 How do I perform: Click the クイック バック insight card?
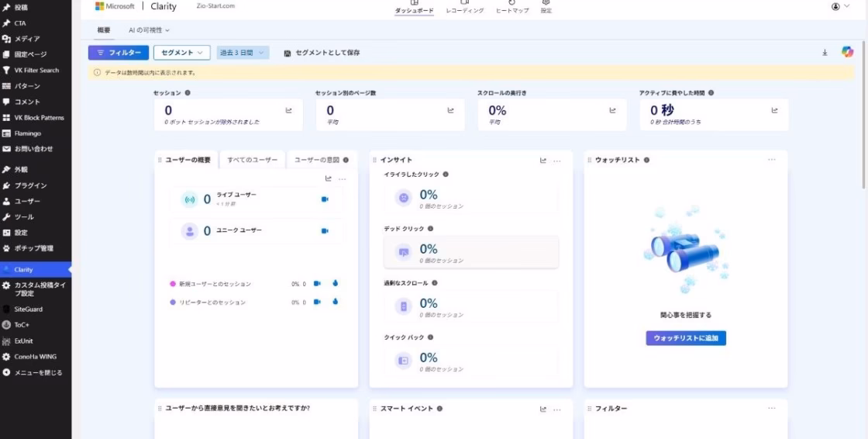point(471,361)
